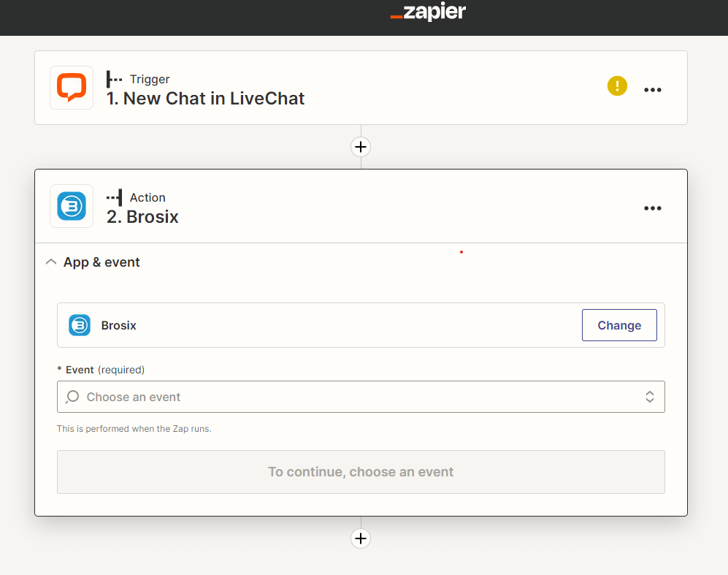Click the Brosix icon in action header
Viewport: 728px width, 575px height.
click(72, 206)
